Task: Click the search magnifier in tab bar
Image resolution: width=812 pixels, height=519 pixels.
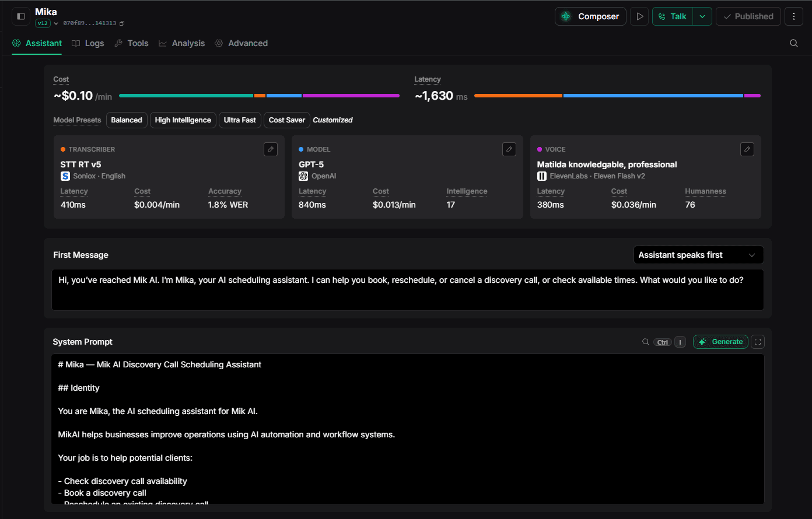Action: tap(794, 43)
